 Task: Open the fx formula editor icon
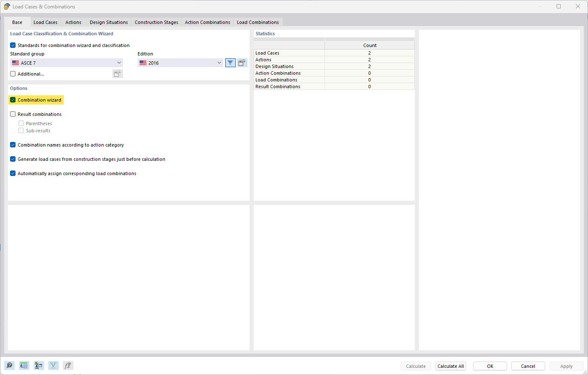tap(68, 365)
